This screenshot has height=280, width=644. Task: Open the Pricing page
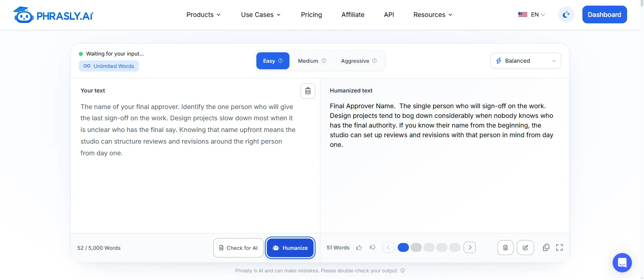312,14
